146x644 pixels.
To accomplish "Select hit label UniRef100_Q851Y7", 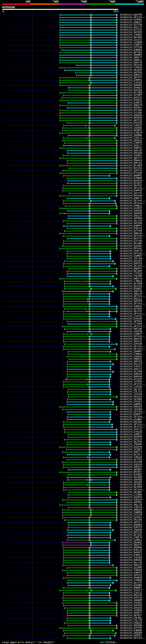I will tap(131, 58).
